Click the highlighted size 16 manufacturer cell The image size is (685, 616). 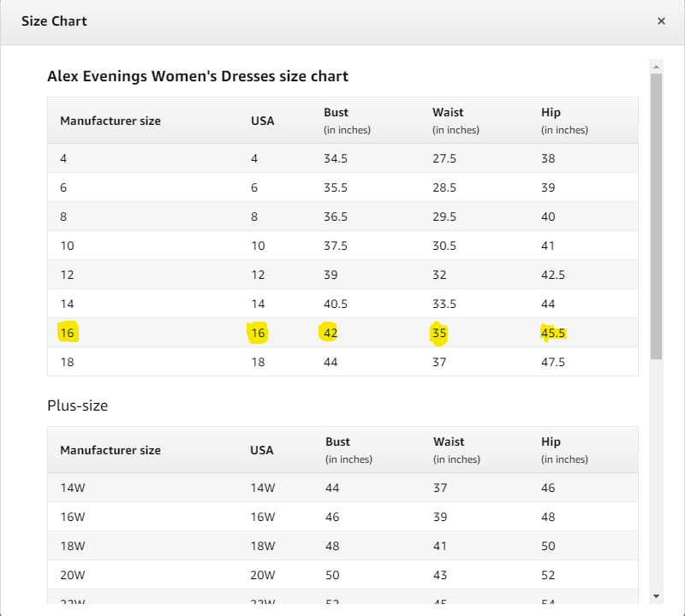tap(68, 333)
